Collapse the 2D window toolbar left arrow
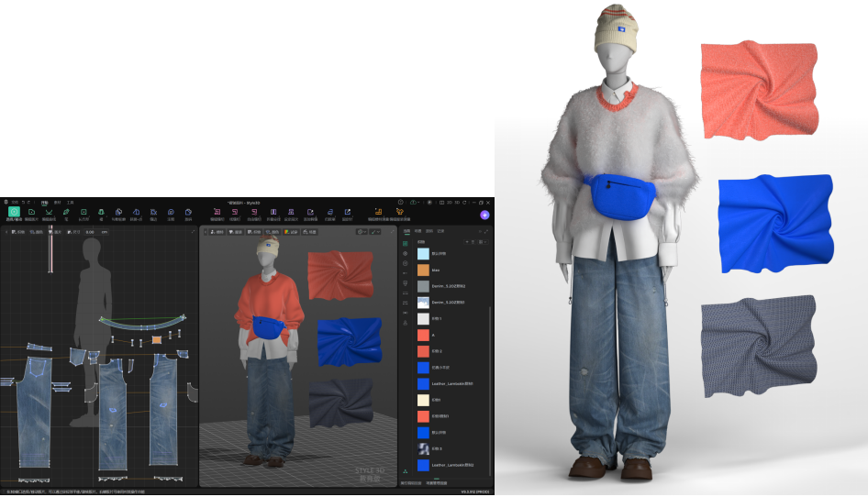868x497 pixels. pyautogui.click(x=6, y=232)
